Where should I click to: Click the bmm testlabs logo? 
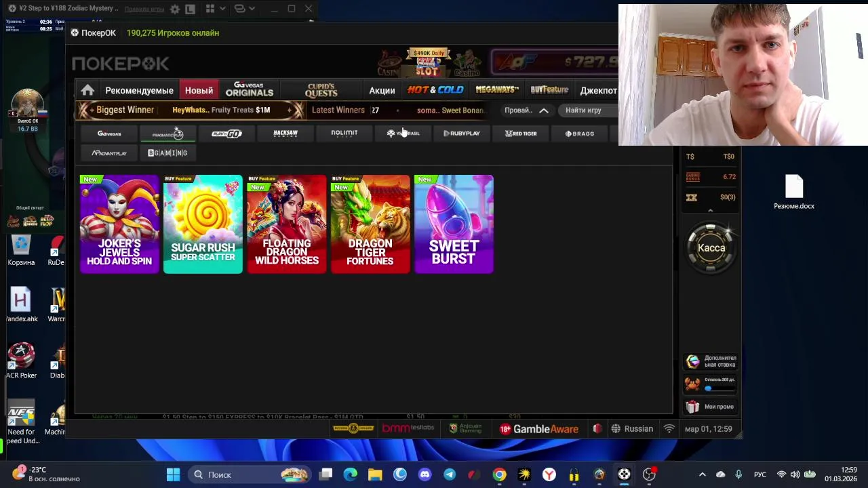coord(408,428)
